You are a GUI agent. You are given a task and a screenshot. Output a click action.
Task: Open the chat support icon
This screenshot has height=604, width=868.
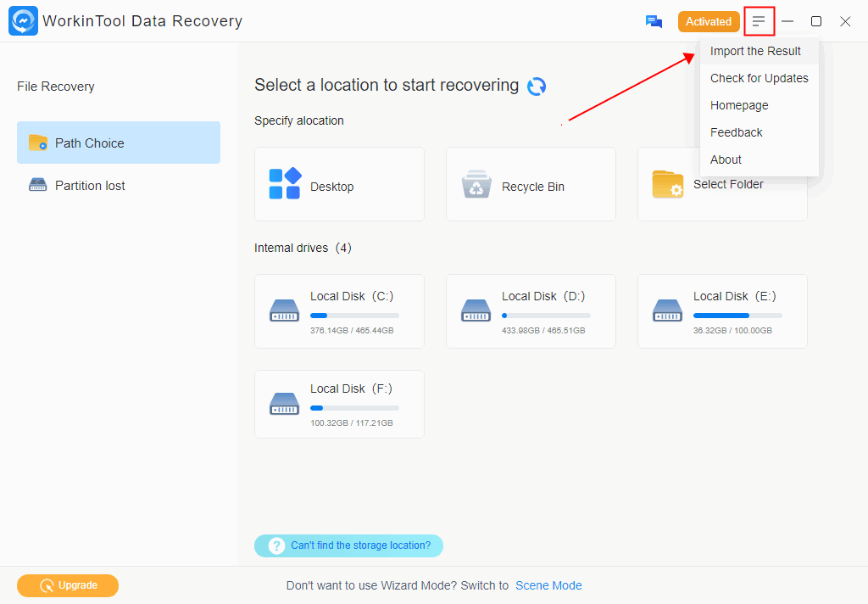pos(654,22)
